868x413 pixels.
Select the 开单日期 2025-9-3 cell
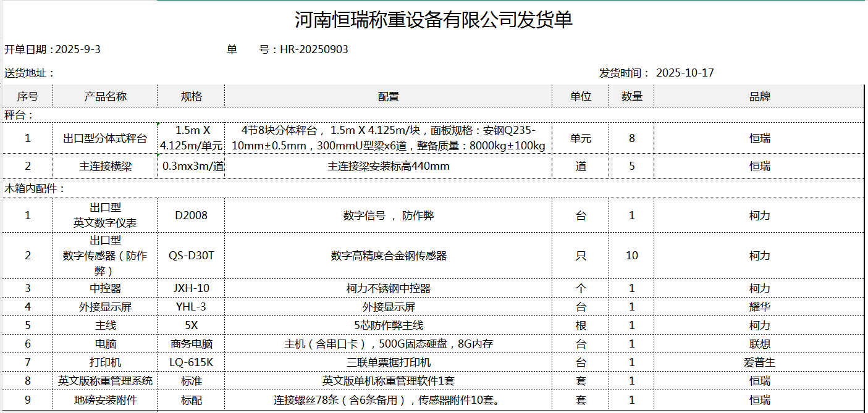pos(53,50)
